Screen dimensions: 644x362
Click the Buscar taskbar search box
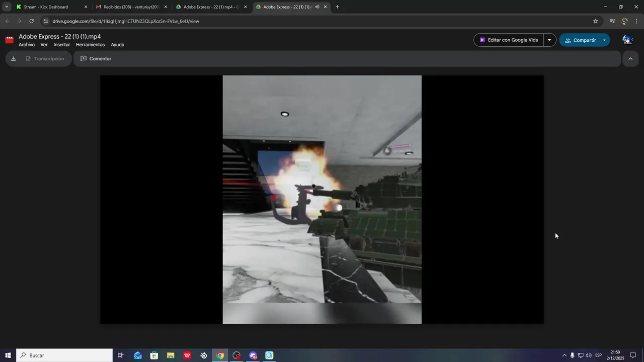point(64,355)
